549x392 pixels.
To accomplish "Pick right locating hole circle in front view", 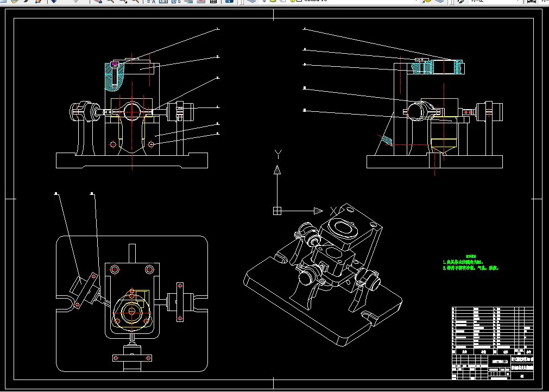I will click(151, 144).
